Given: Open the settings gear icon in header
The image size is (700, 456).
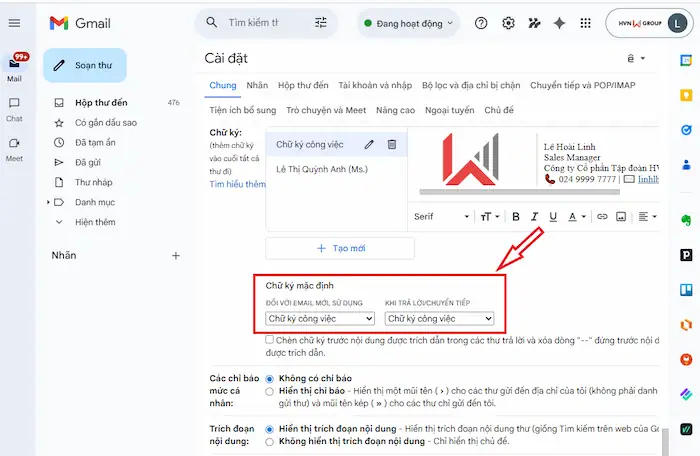Looking at the screenshot, I should (508, 23).
